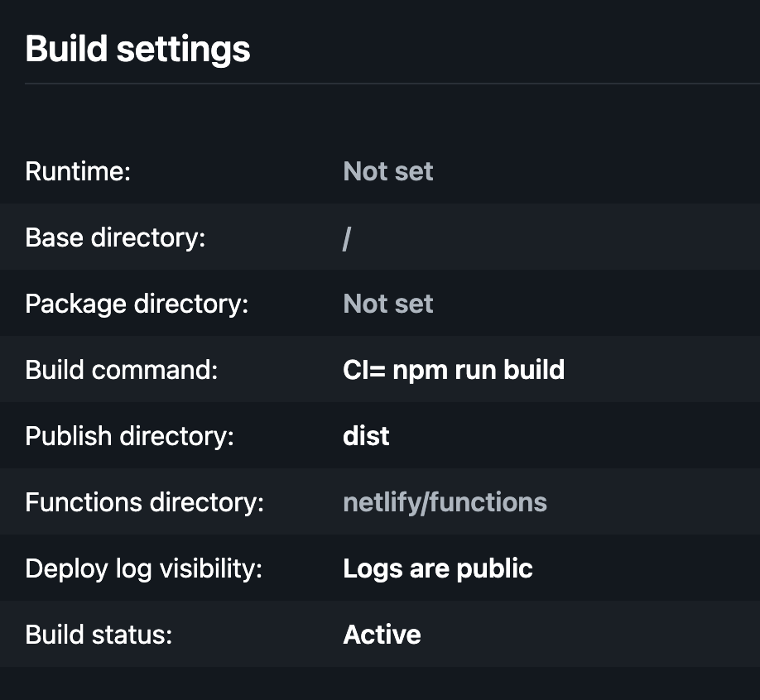Select the Base directory value slash
Image resolution: width=760 pixels, height=700 pixels.
point(347,237)
